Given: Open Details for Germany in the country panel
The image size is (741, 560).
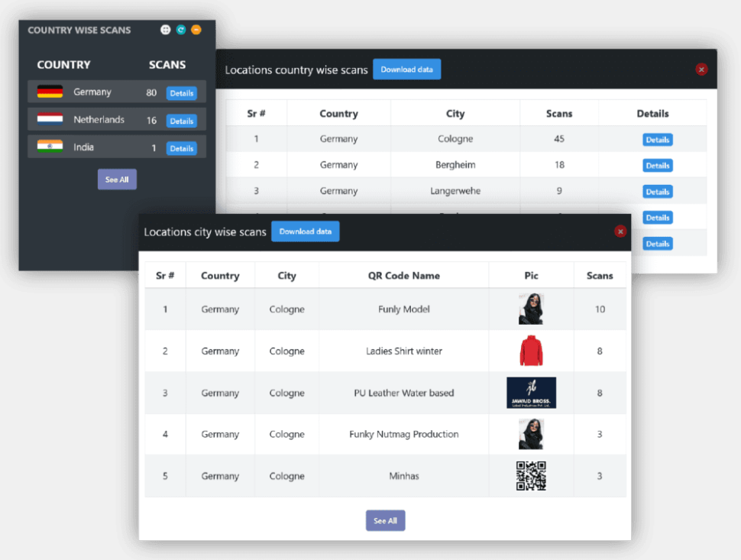Looking at the screenshot, I should point(182,93).
